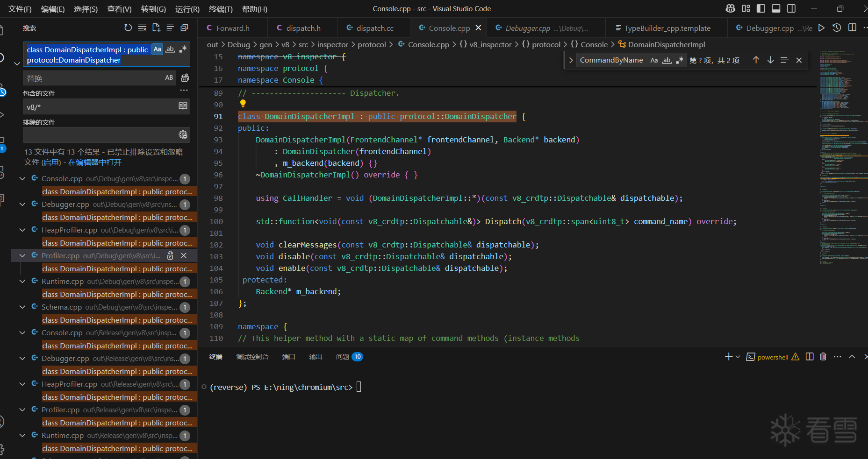Image resolution: width=868 pixels, height=459 pixels.
Task: Refresh the search results
Action: [128, 28]
